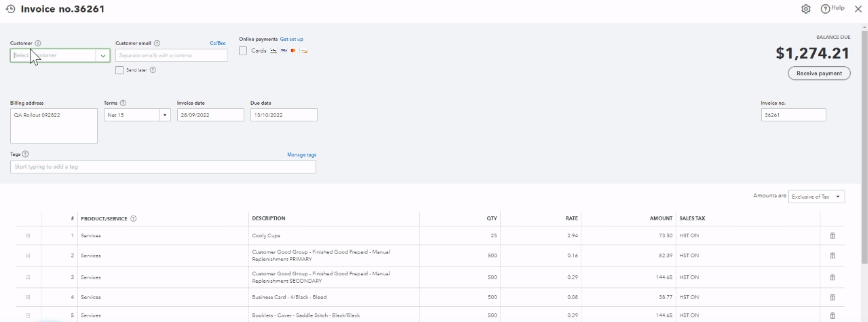868x322 pixels.
Task: Delete line 1 Cooly Cups row
Action: point(832,236)
